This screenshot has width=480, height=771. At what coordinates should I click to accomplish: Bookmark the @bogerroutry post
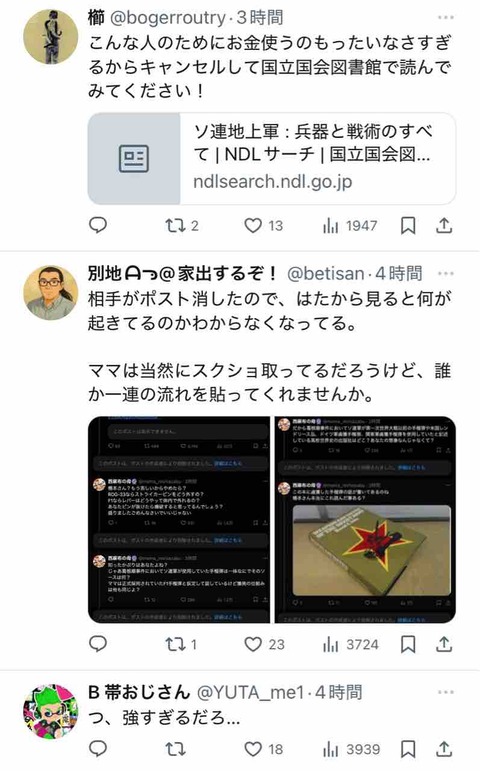pyautogui.click(x=408, y=226)
